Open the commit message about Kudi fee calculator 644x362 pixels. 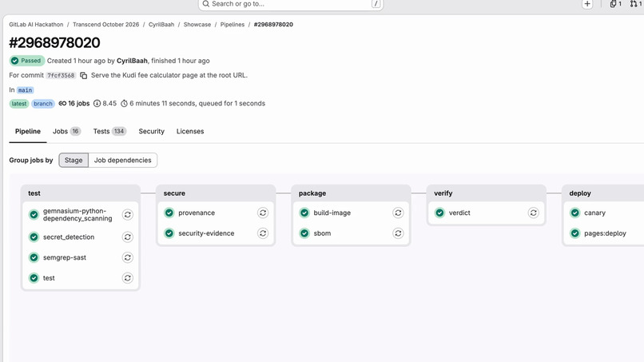point(169,75)
